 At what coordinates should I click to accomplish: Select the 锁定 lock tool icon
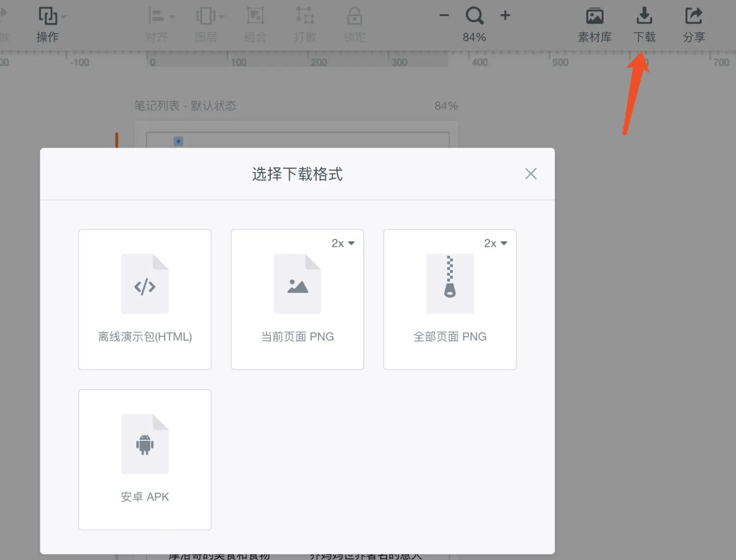pos(354,15)
